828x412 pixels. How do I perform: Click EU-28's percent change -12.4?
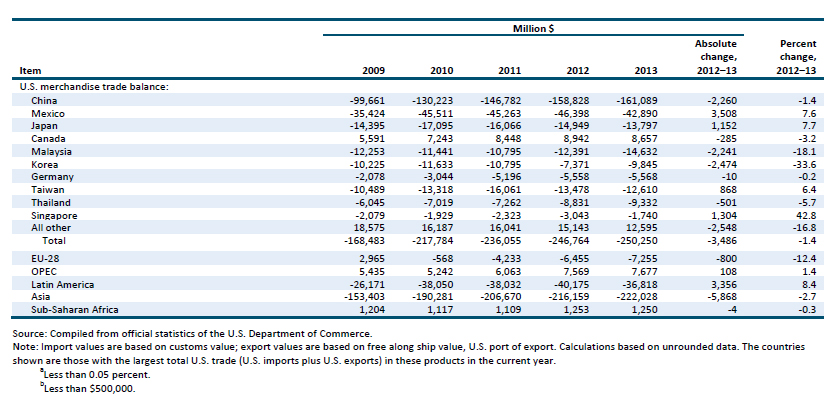click(802, 259)
